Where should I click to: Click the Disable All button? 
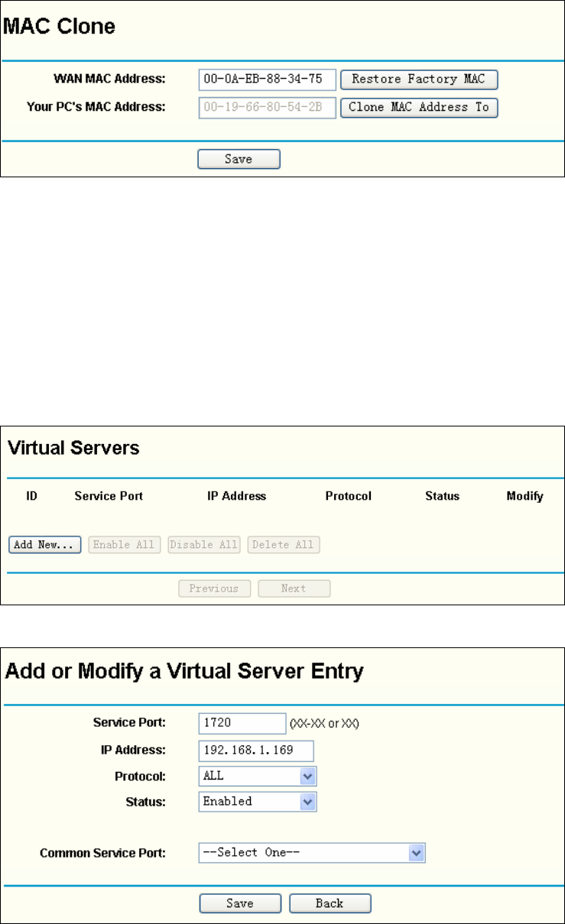pos(204,545)
